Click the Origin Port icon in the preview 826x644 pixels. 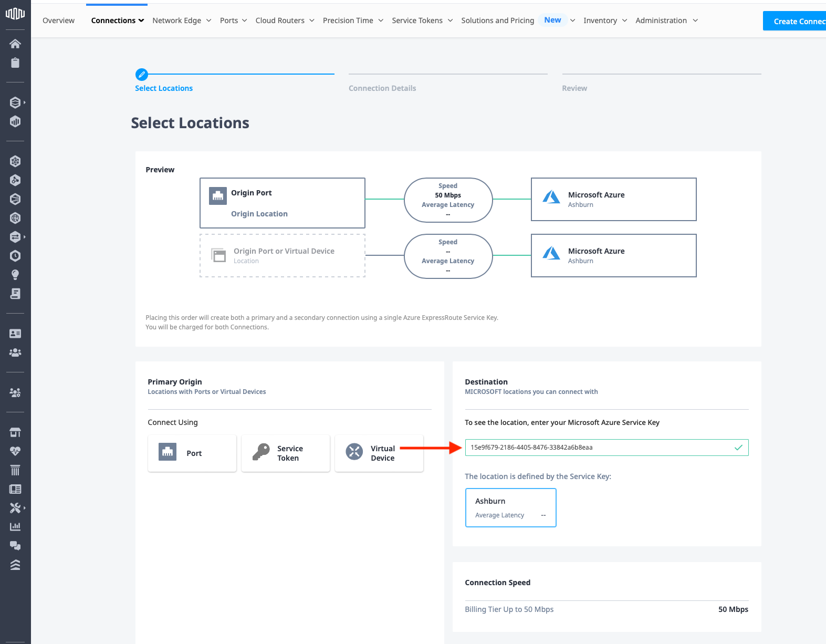218,196
